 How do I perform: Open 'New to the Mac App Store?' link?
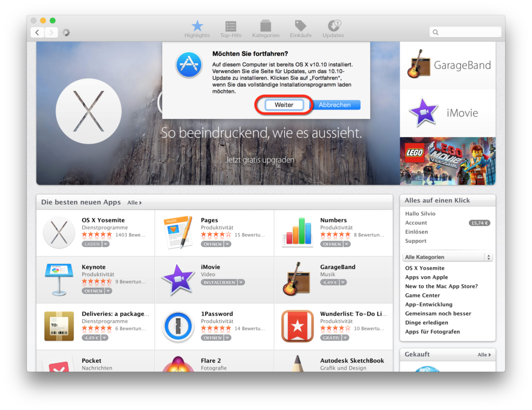tap(442, 286)
